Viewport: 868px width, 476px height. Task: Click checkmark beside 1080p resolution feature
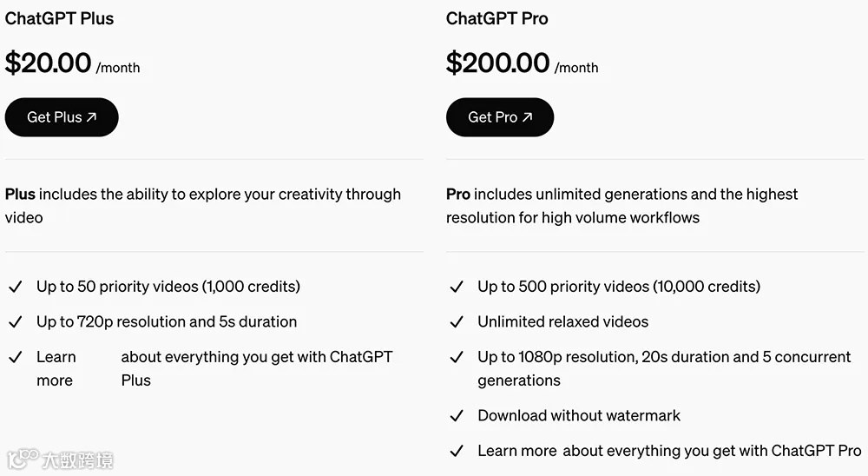pyautogui.click(x=457, y=358)
